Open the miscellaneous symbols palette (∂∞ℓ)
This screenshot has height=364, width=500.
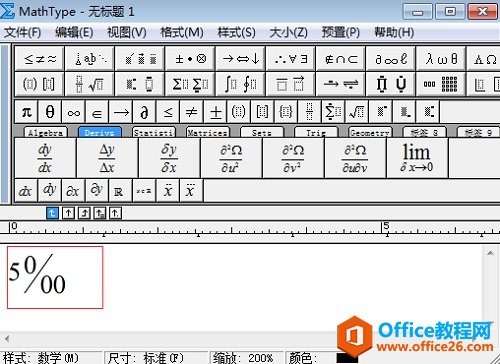click(391, 59)
